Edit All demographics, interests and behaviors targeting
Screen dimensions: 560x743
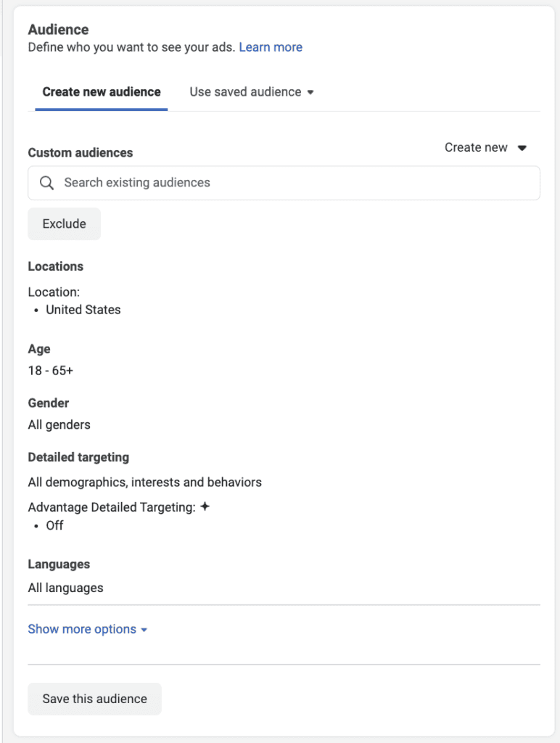(x=144, y=483)
